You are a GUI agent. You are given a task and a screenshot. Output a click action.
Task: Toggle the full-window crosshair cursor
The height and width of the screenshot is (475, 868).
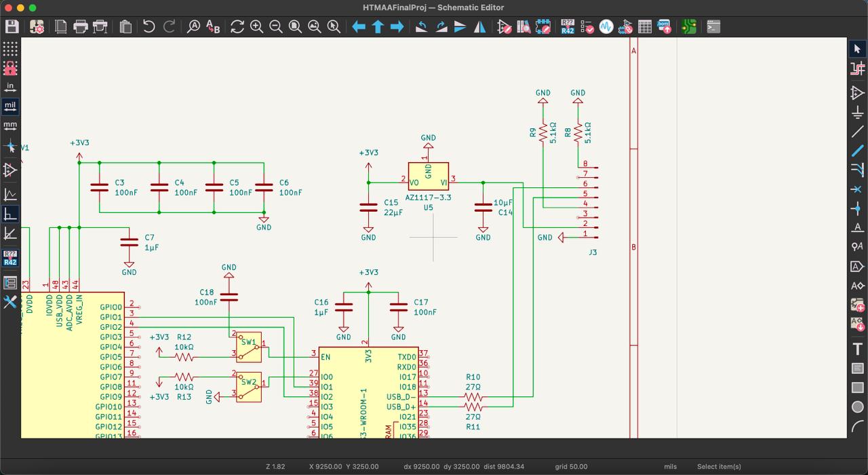10,147
